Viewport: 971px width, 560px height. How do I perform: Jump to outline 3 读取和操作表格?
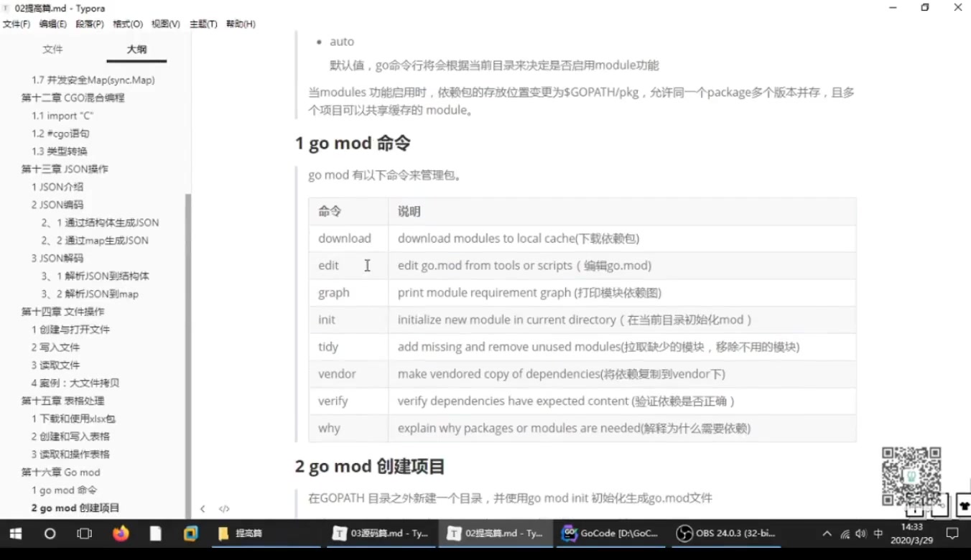pos(70,454)
